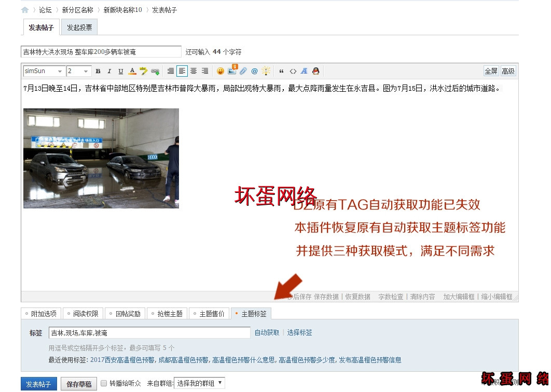Center-align the text
The image size is (551, 392).
click(x=194, y=72)
